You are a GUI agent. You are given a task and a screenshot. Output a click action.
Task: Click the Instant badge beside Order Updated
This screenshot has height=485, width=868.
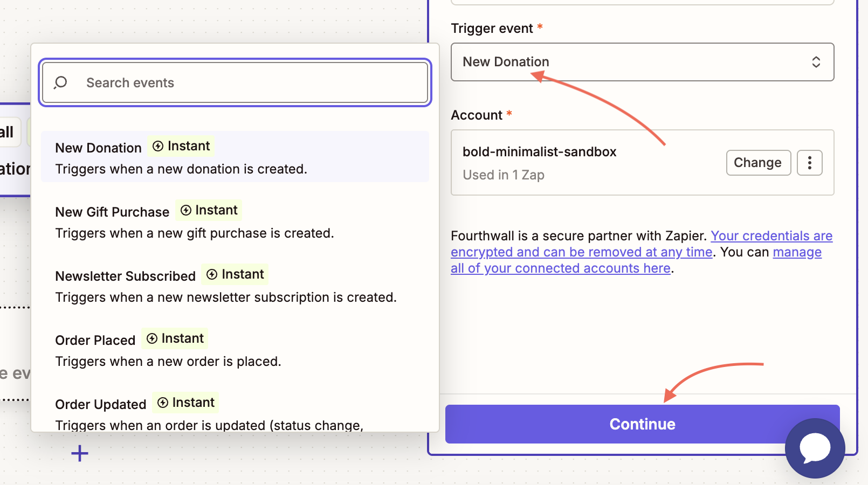185,403
